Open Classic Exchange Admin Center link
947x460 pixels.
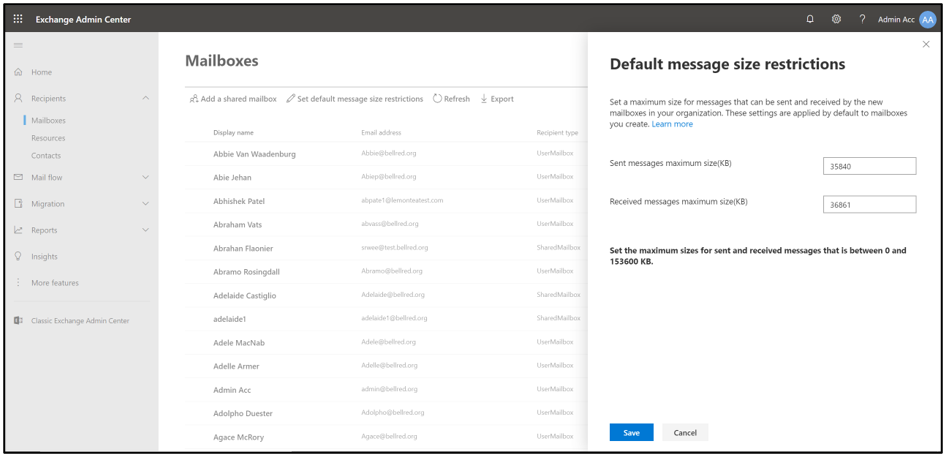tap(80, 321)
